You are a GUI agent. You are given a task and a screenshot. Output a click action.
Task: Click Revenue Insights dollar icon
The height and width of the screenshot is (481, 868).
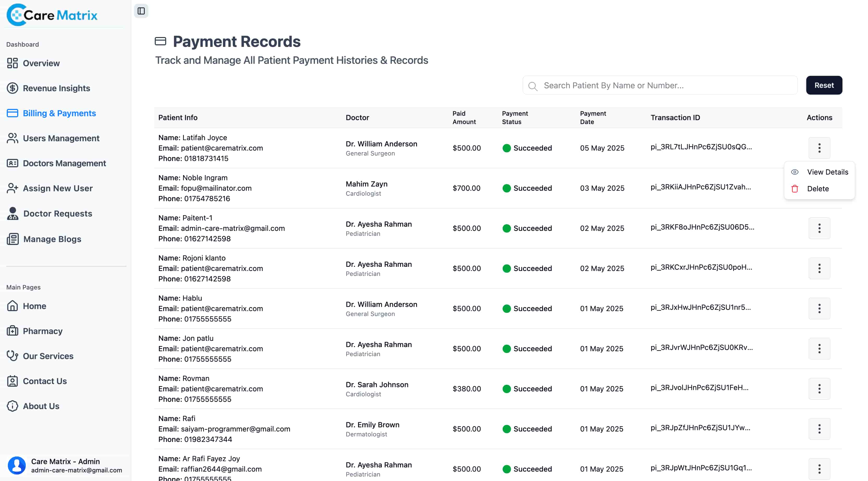(x=13, y=88)
